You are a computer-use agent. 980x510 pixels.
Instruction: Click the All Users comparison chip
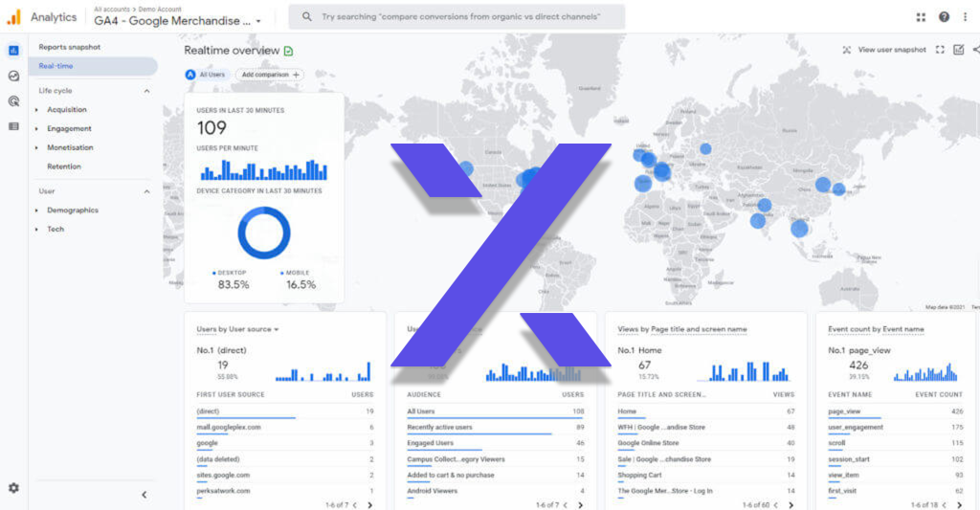[x=207, y=75]
